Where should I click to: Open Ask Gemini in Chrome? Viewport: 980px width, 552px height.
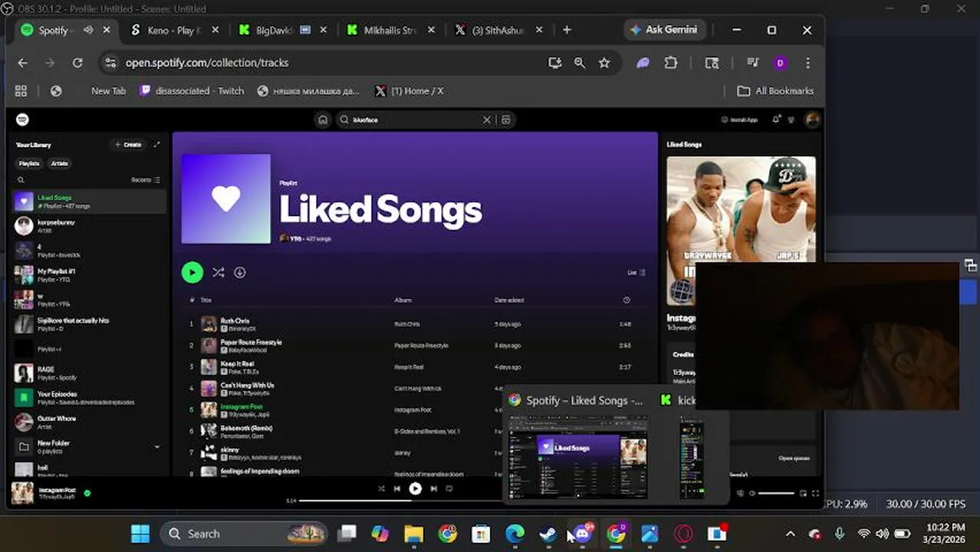663,30
